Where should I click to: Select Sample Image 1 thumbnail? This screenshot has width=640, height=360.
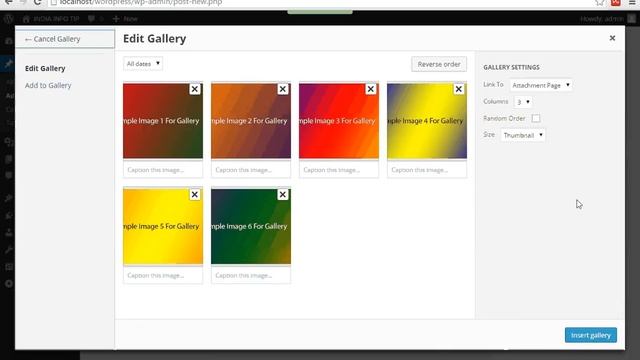[x=163, y=121]
